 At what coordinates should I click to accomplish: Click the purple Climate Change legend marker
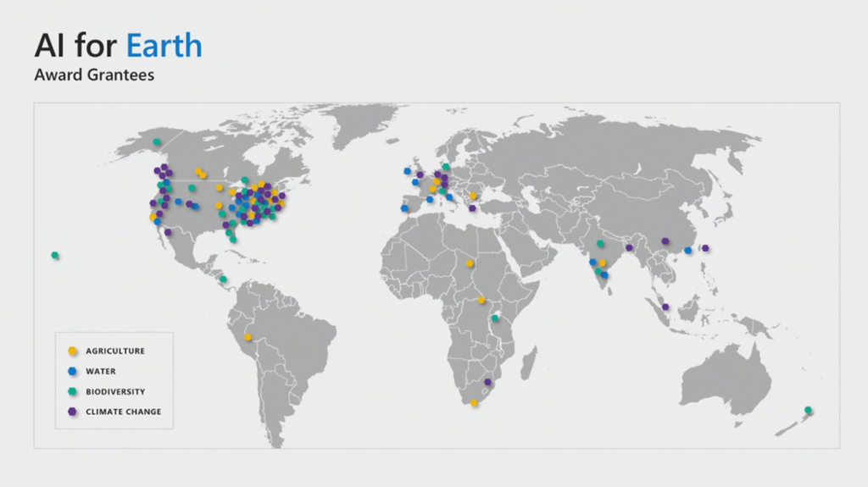click(x=73, y=412)
